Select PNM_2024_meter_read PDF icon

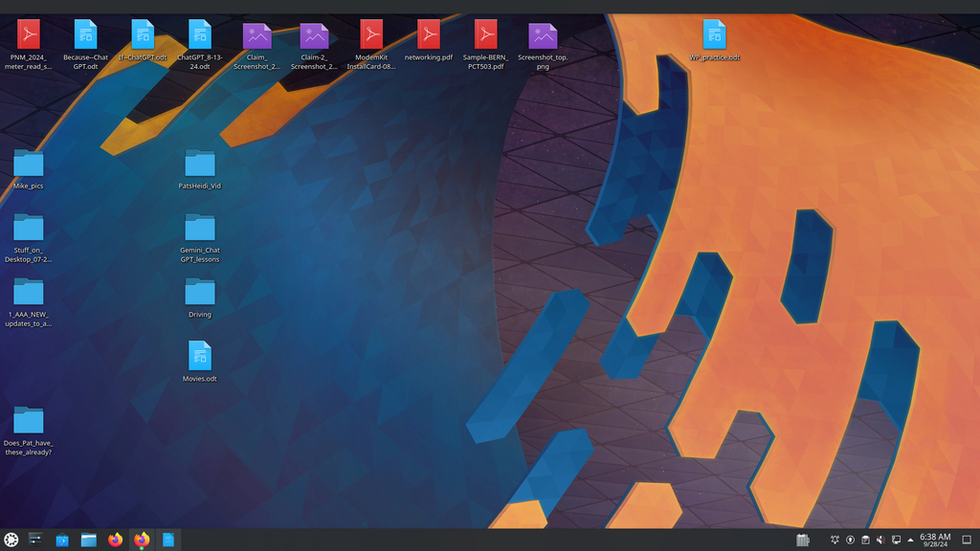coord(28,44)
